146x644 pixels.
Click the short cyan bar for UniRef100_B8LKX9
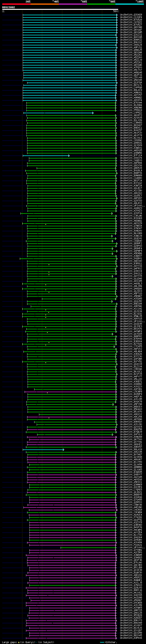pyautogui.click(x=43, y=450)
